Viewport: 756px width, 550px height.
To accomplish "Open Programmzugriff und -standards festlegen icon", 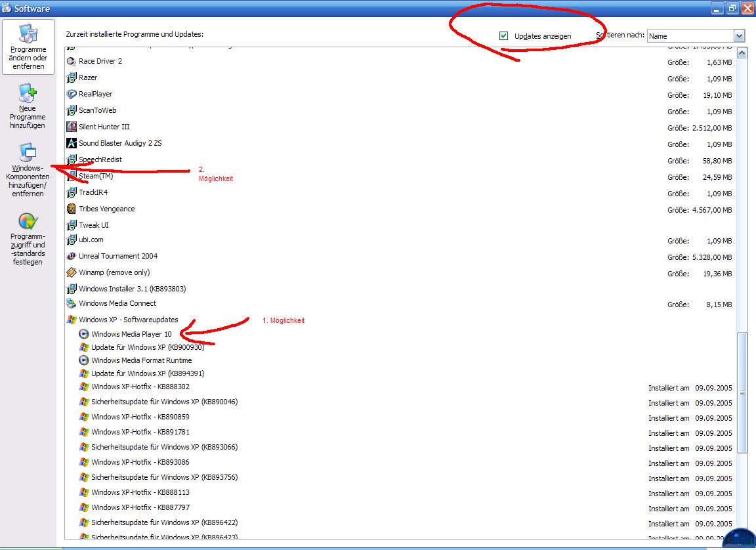I will [28, 221].
